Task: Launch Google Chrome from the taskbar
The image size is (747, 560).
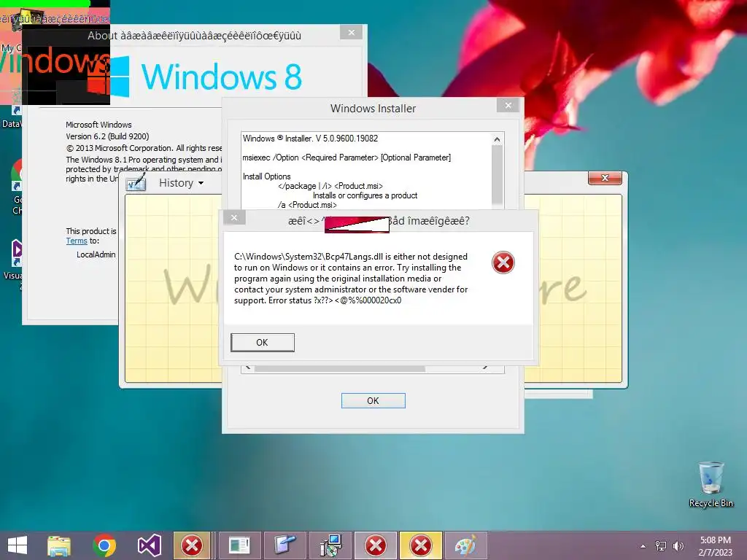Action: click(x=104, y=545)
